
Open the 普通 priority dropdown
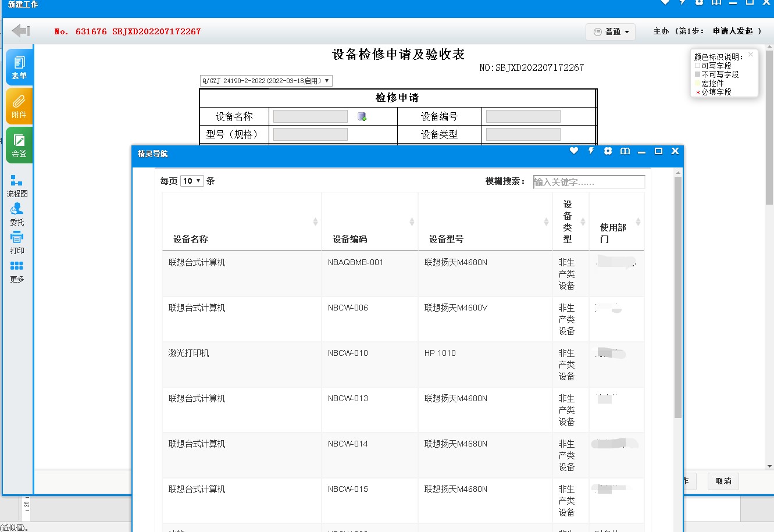coord(611,31)
